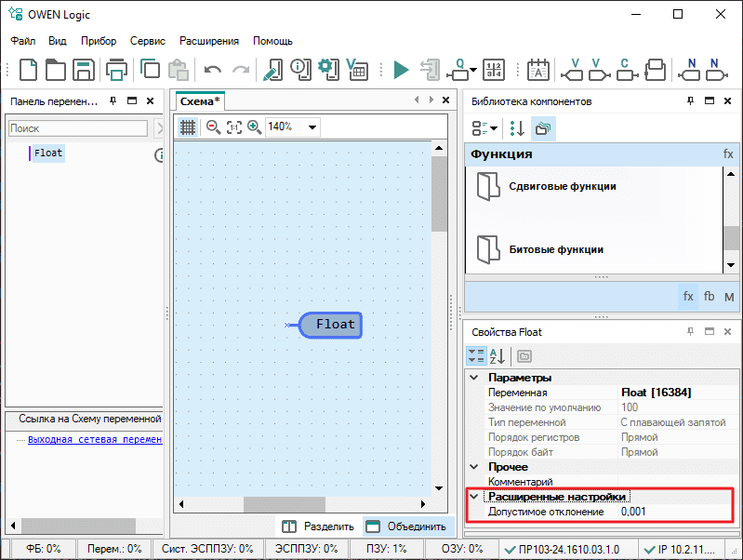
Task: Toggle categorized view in properties panel
Action: [x=476, y=355]
